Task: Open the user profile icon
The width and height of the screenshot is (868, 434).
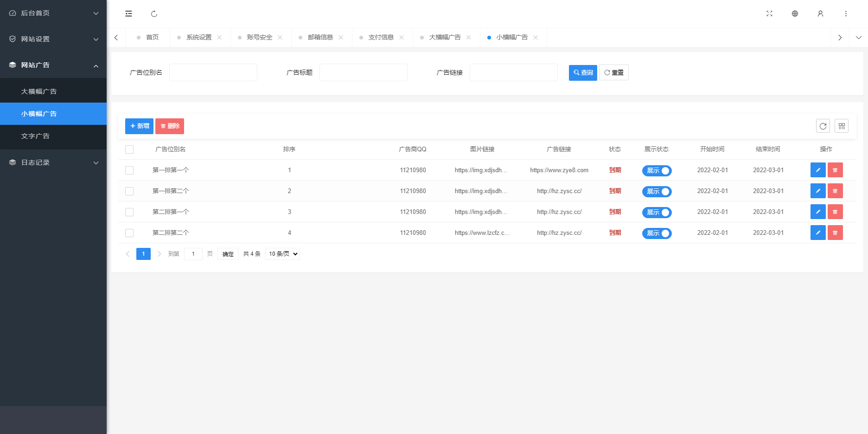Action: (820, 13)
